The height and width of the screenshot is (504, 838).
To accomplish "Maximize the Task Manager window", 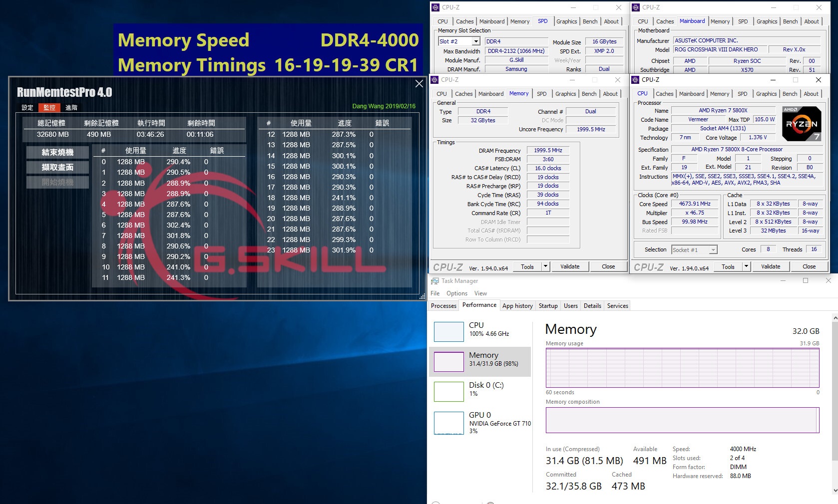I will [x=805, y=281].
